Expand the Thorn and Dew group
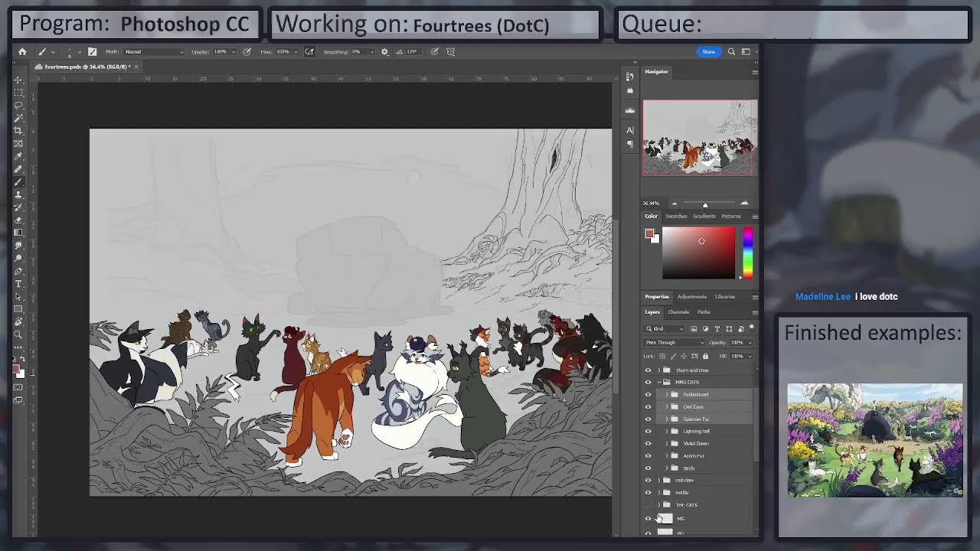Image resolution: width=980 pixels, height=551 pixels. click(x=659, y=370)
